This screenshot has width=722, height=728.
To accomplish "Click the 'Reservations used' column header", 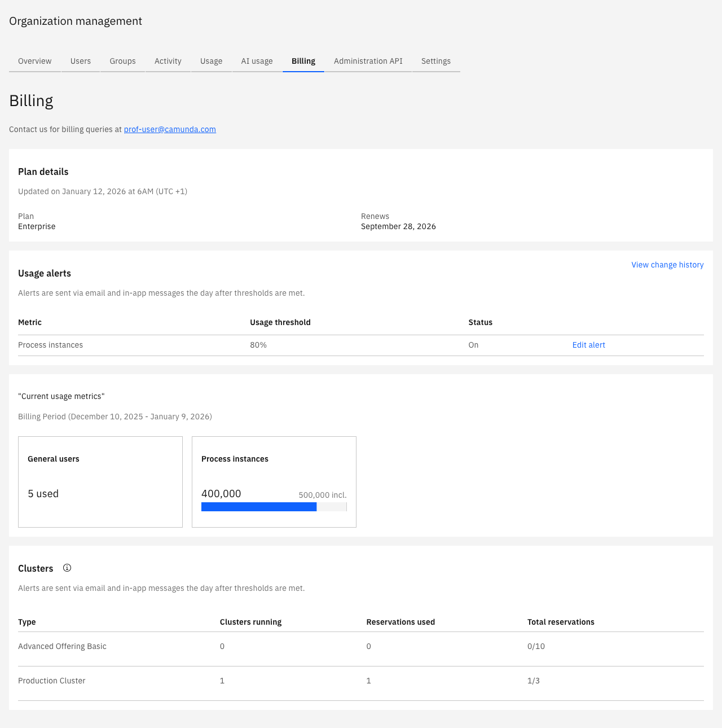I will (x=400, y=622).
